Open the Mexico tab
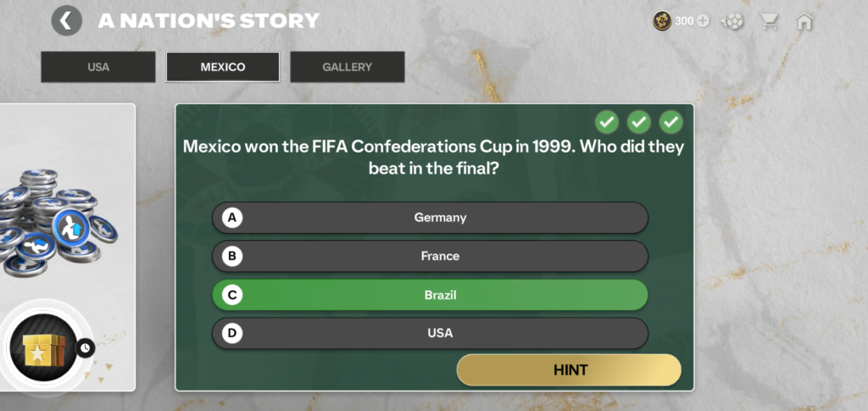 pos(223,67)
